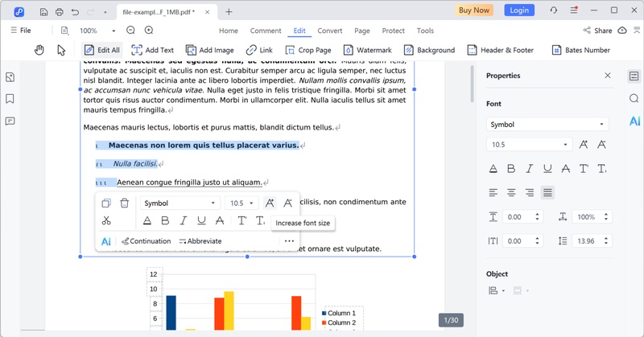Toggle subscript in Properties panel

point(601,169)
